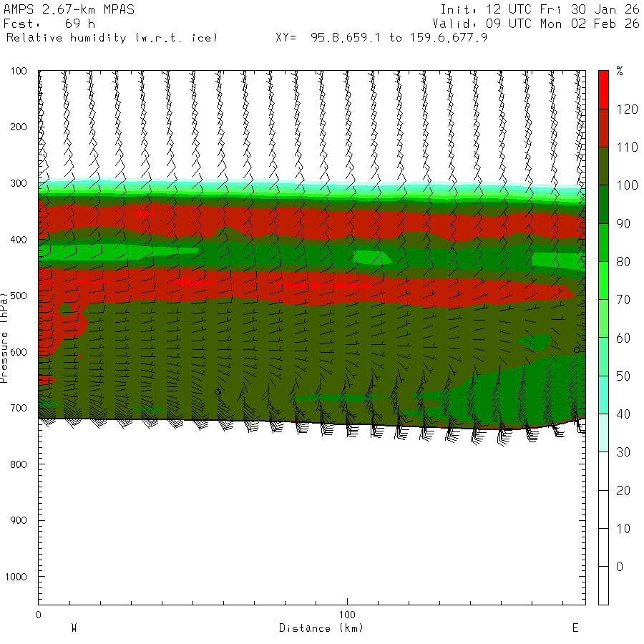644x644 pixels.
Task: Click the 'Init: 12 UTC Fri 30 Jan 26' text
Action: coord(540,9)
